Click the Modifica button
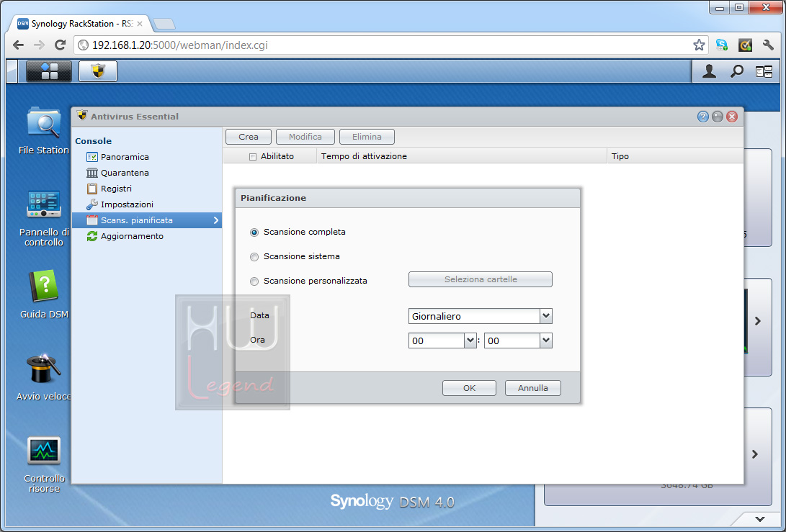 [305, 137]
